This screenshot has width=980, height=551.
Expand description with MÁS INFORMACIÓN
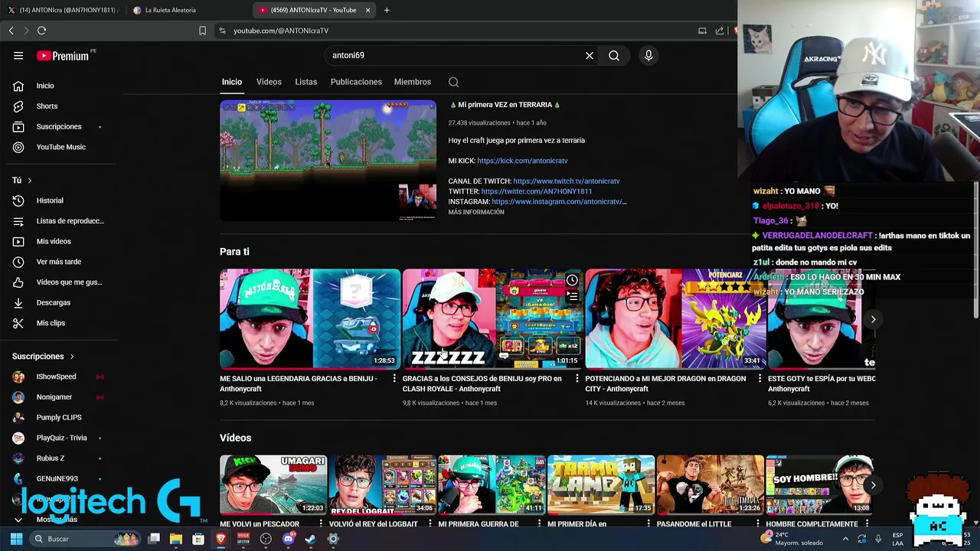(476, 212)
